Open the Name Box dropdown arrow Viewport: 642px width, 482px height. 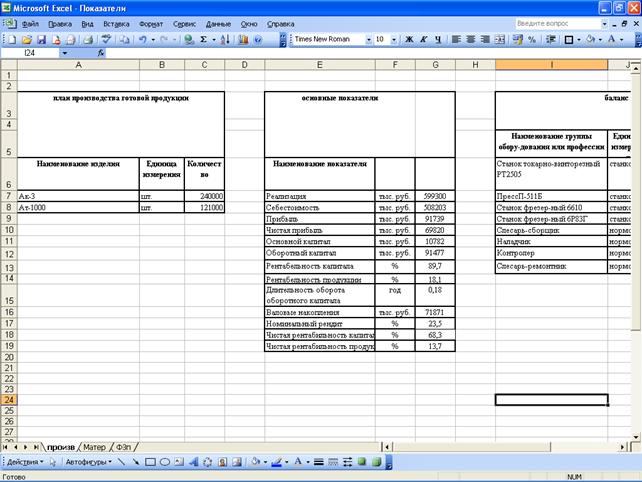[x=65, y=53]
